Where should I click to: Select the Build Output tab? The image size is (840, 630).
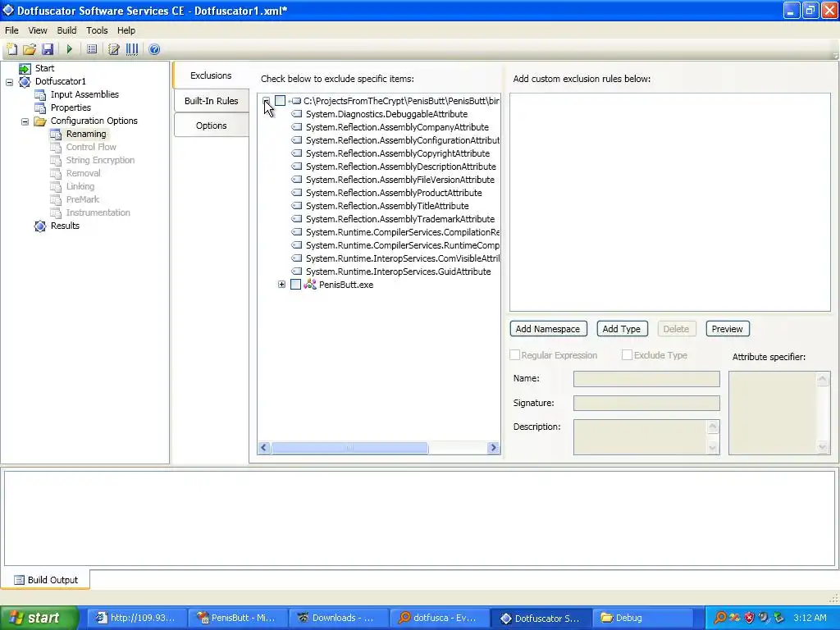tap(46, 580)
